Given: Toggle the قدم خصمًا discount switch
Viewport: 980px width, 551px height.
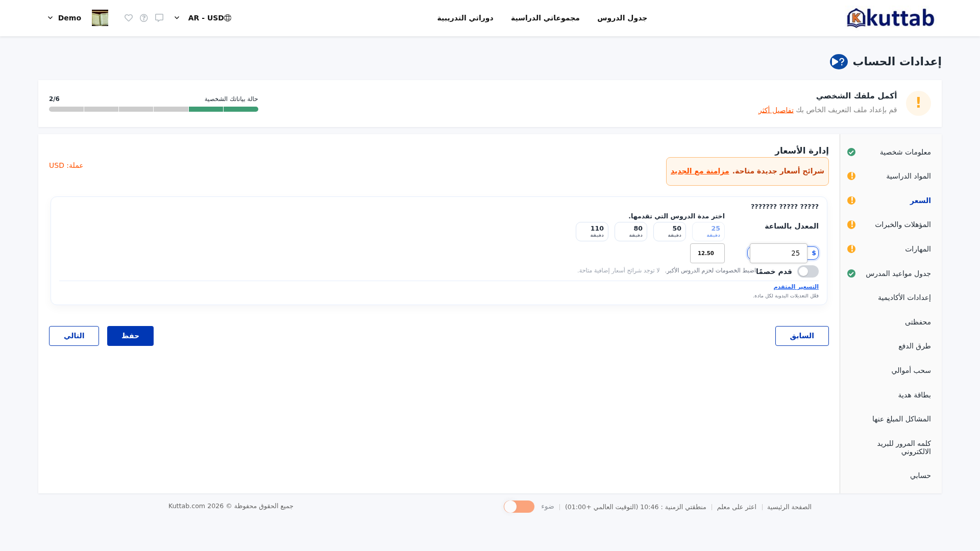Looking at the screenshot, I should click(808, 271).
